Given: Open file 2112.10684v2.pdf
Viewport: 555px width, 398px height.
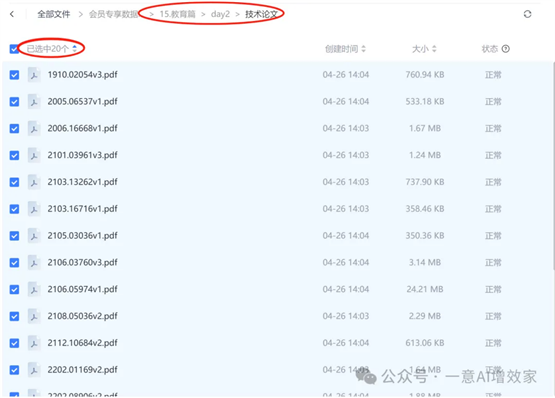Looking at the screenshot, I should (x=82, y=343).
